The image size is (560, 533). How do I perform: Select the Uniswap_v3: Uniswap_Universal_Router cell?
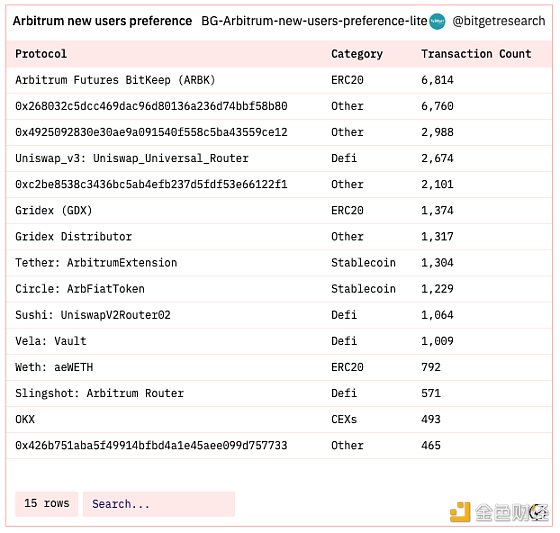[x=132, y=158]
